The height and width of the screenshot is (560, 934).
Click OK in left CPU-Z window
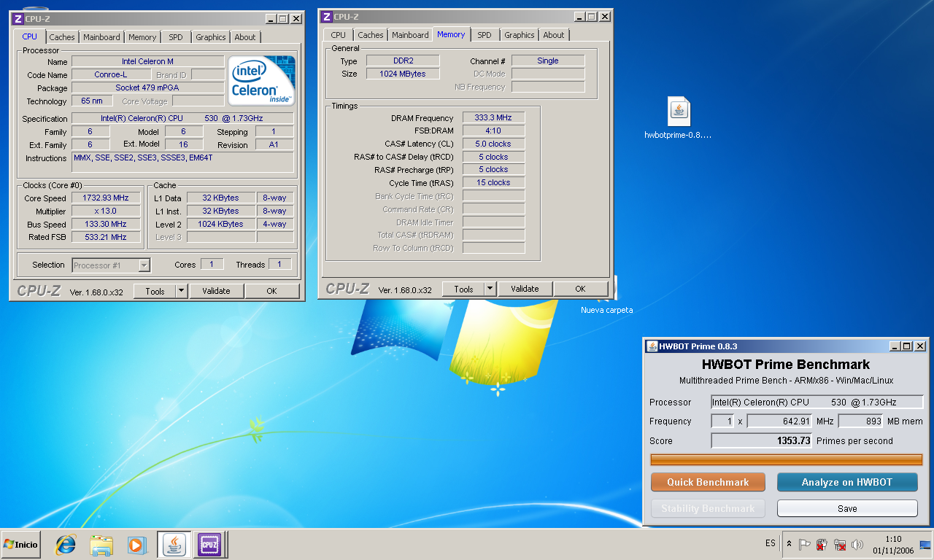271,291
